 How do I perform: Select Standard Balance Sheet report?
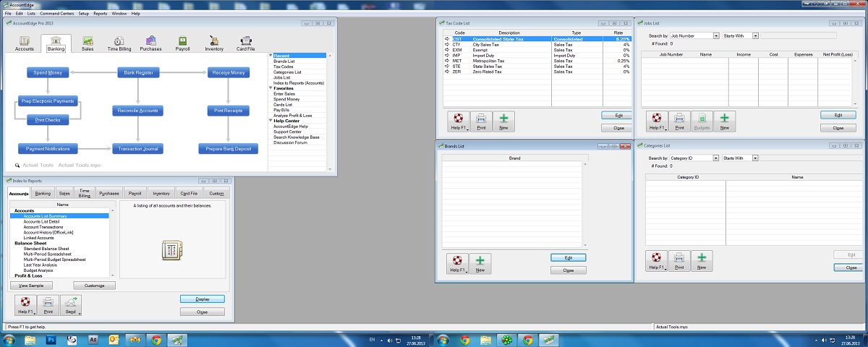(x=48, y=249)
